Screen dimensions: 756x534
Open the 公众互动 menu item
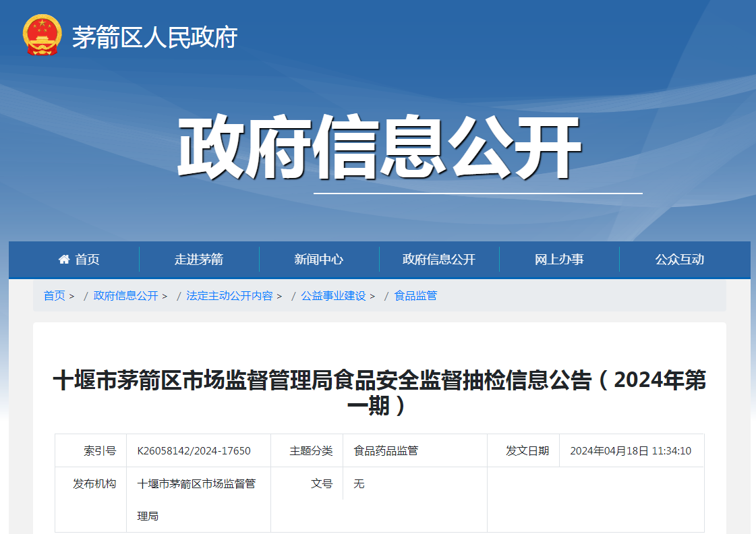(x=679, y=260)
